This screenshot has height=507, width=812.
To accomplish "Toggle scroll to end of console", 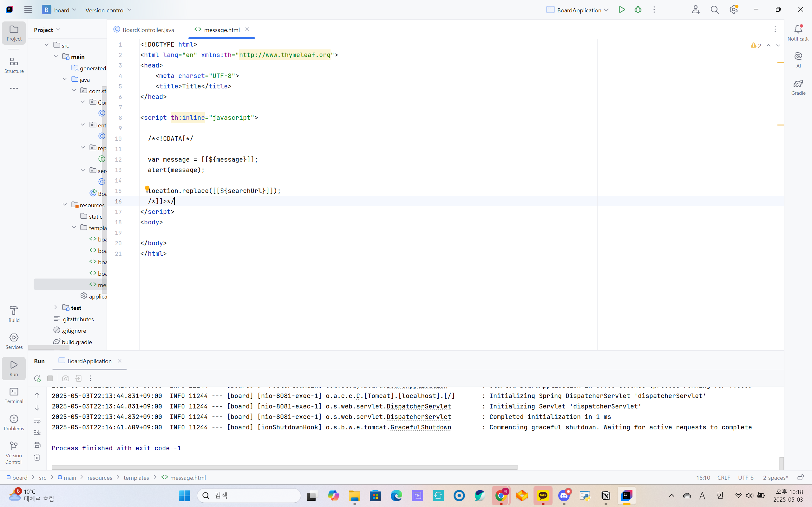I will tap(37, 433).
